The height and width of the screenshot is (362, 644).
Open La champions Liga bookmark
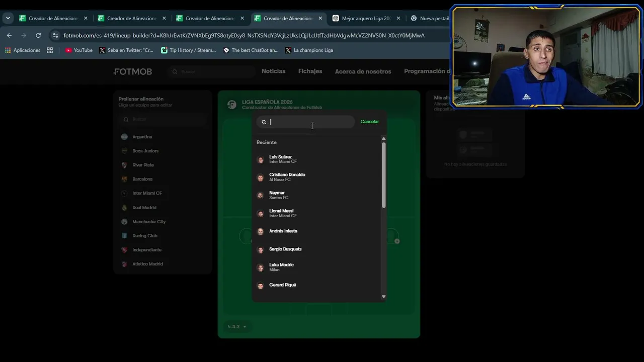(309, 50)
